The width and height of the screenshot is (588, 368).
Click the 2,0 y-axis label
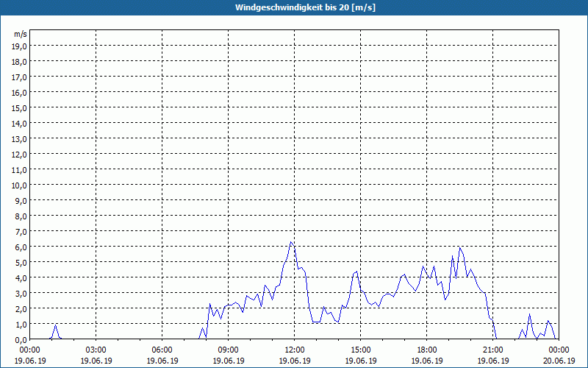tap(21, 308)
